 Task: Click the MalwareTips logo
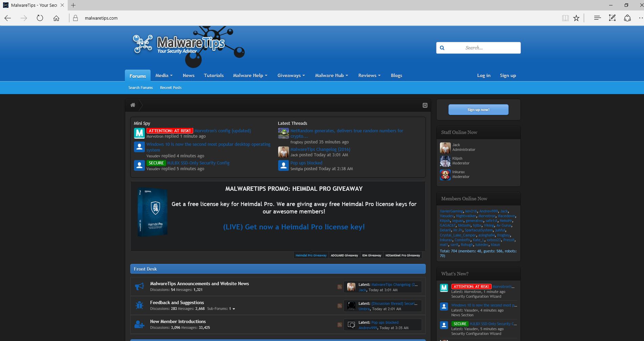click(x=179, y=45)
